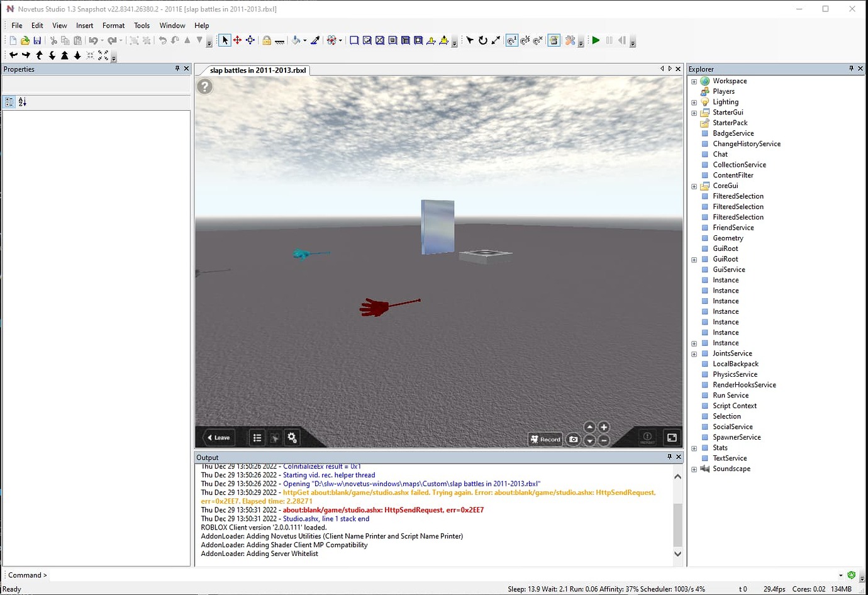Click the Lock tool icon
Screen dimensions: 868x595
[267, 40]
